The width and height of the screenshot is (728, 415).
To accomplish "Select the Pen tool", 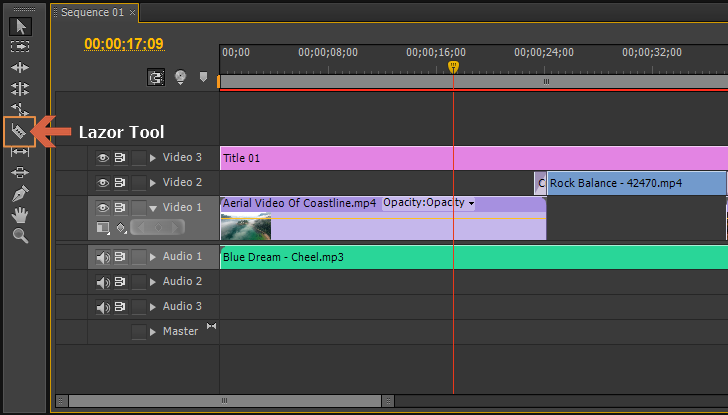I will pyautogui.click(x=20, y=194).
